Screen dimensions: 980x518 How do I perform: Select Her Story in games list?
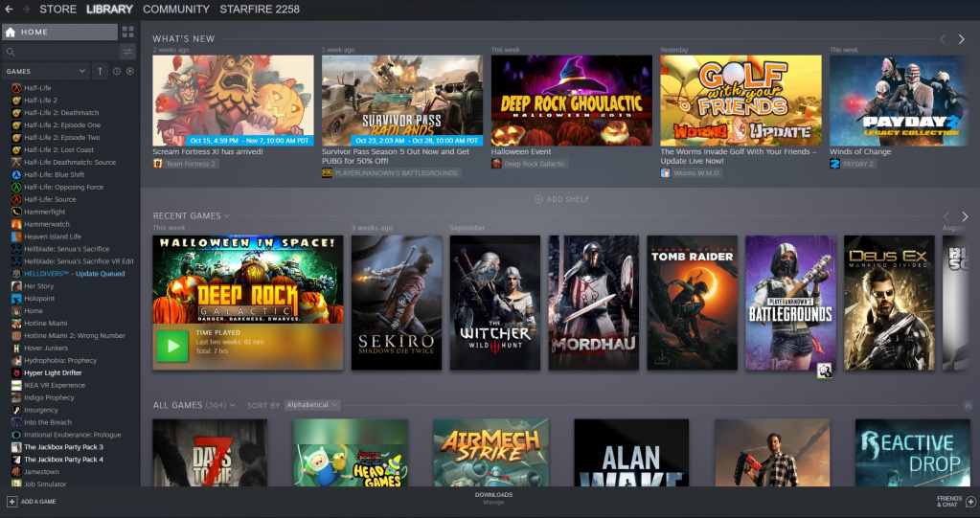[38, 286]
